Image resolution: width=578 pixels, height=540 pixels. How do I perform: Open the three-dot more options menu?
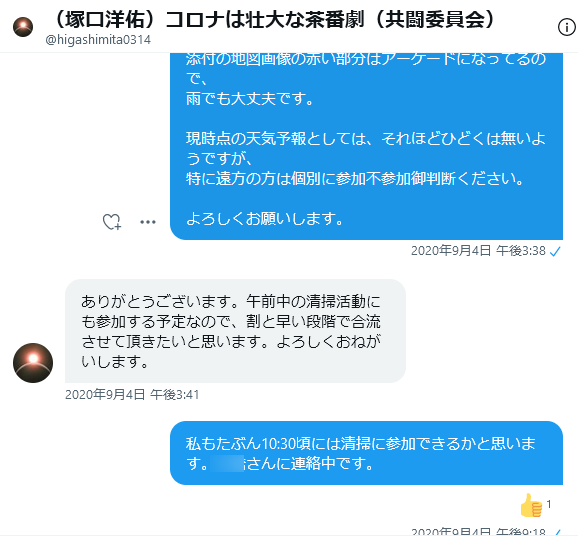pos(148,222)
